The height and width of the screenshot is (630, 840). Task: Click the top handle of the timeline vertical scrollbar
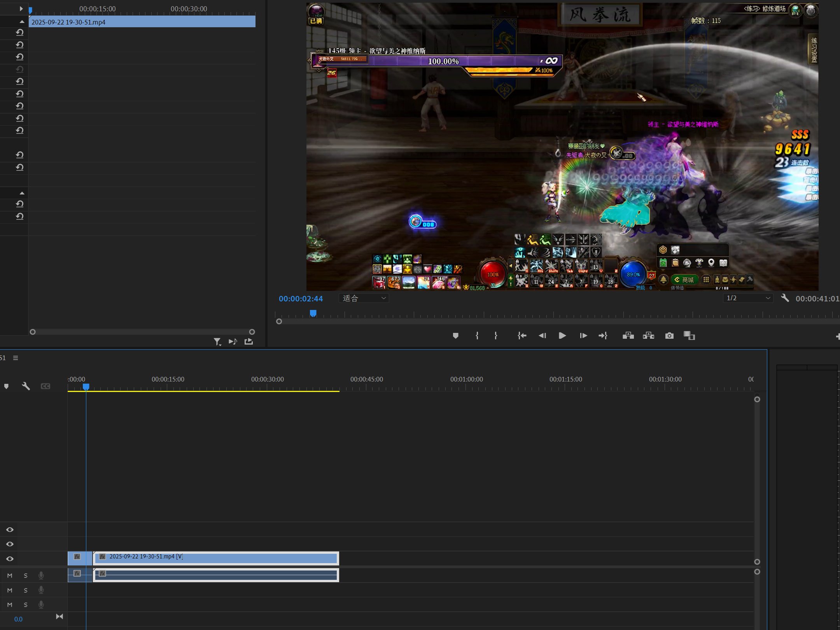pyautogui.click(x=757, y=399)
